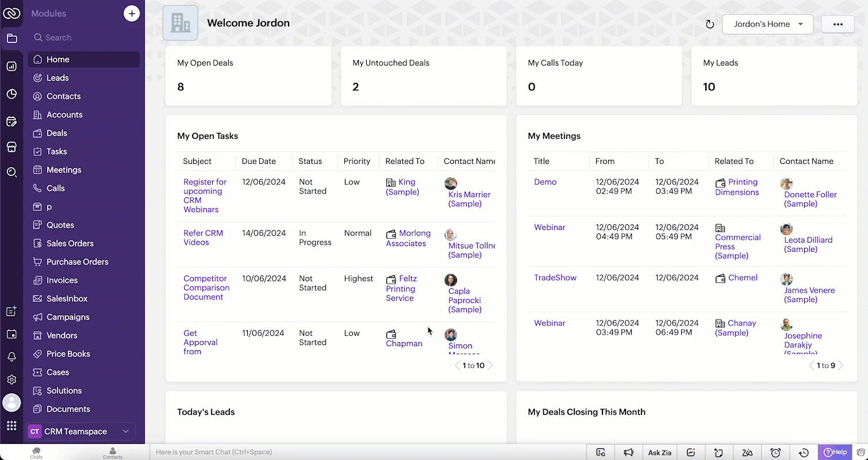
Task: Open the three-dots more options menu
Action: pyautogui.click(x=838, y=24)
